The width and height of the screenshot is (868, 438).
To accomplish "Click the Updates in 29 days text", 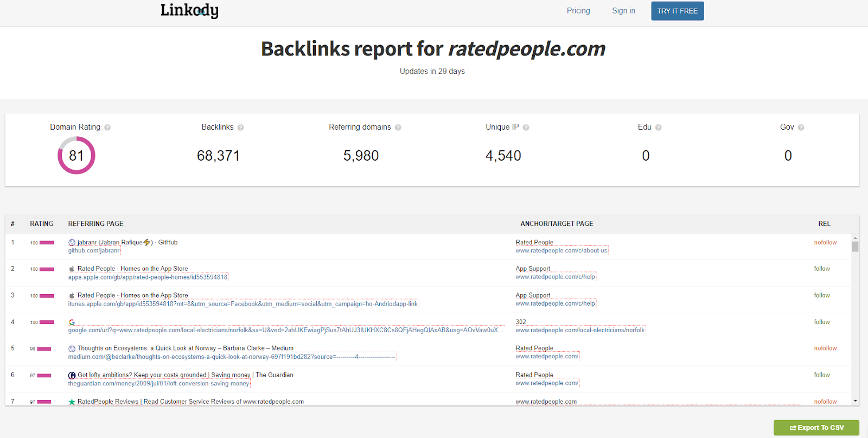I will tap(432, 71).
